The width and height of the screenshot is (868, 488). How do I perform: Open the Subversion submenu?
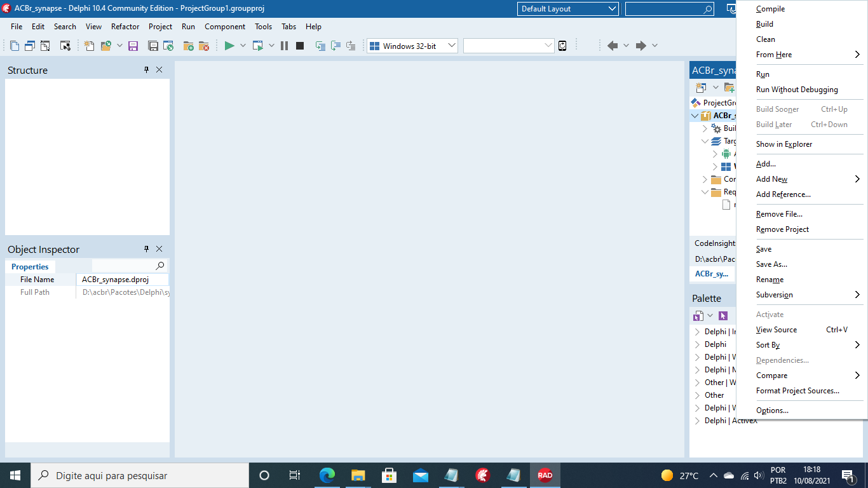tap(802, 295)
